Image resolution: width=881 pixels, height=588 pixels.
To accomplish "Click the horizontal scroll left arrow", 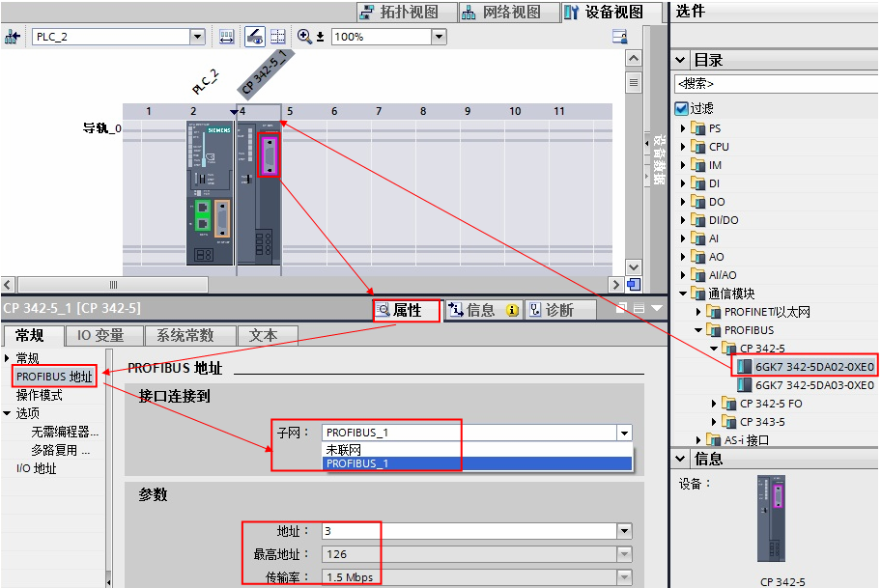I will tap(8, 285).
